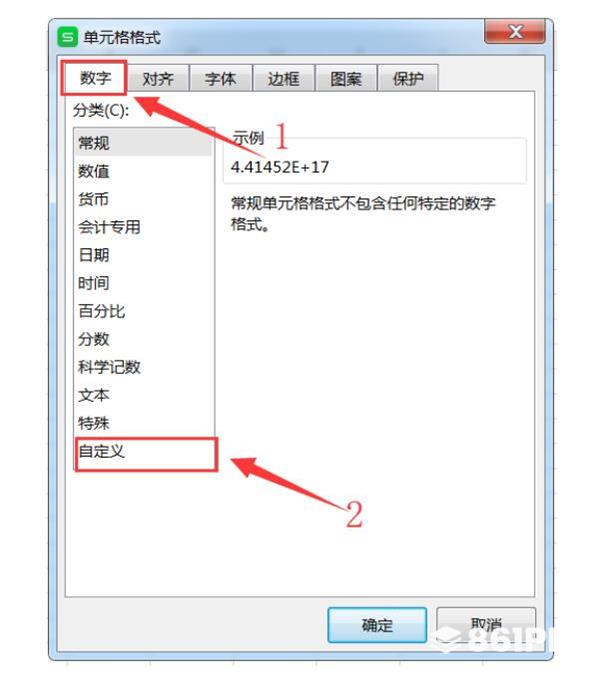Choose 科学记数 category
The width and height of the screenshot is (600, 674).
coord(144,367)
